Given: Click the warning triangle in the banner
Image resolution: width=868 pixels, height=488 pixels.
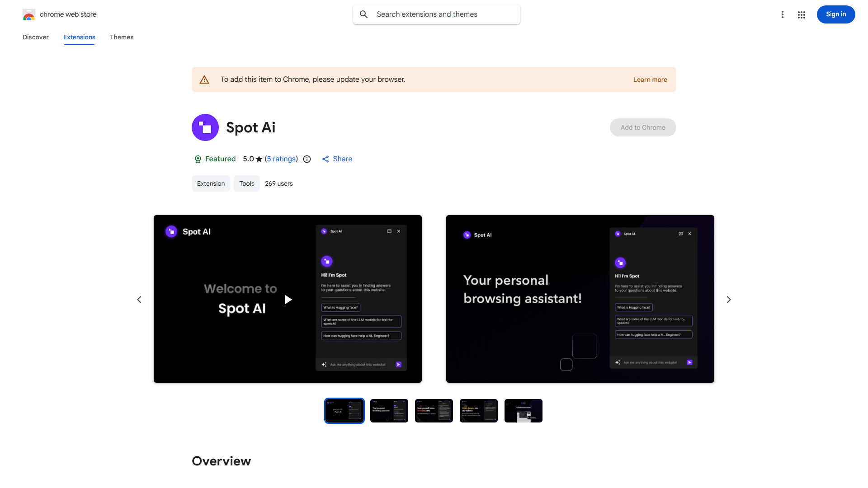Looking at the screenshot, I should 204,79.
